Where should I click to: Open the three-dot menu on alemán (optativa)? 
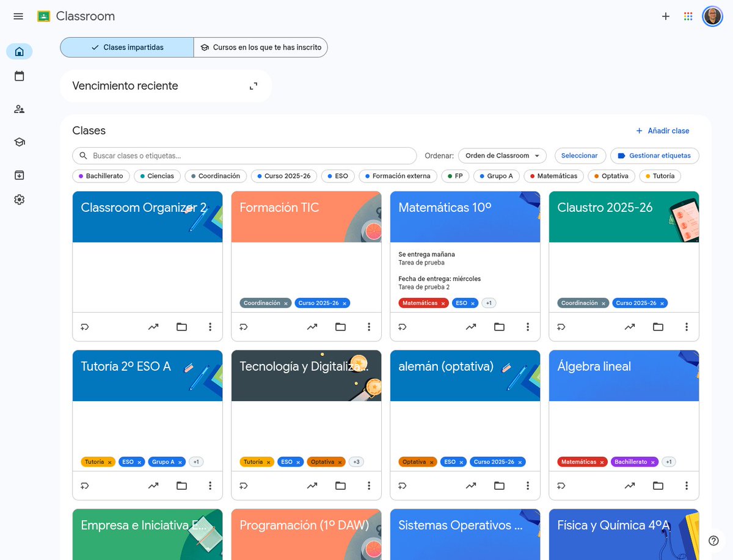pos(528,485)
